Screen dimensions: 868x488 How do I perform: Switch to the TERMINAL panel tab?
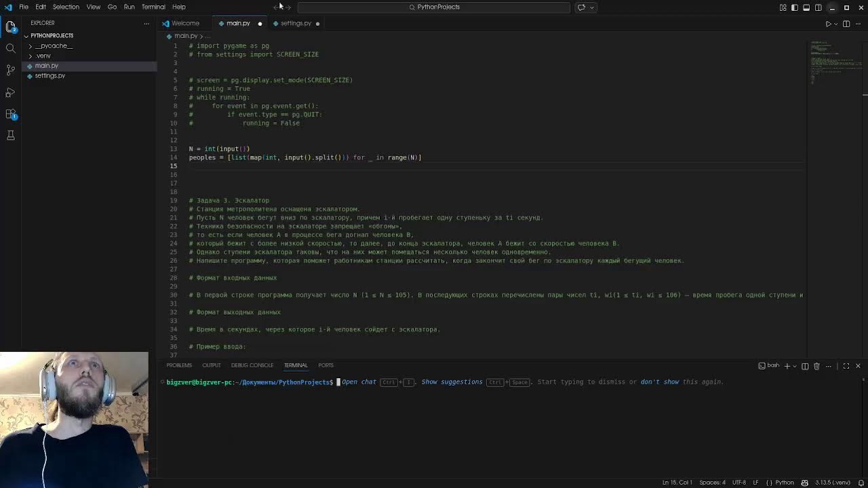click(296, 365)
